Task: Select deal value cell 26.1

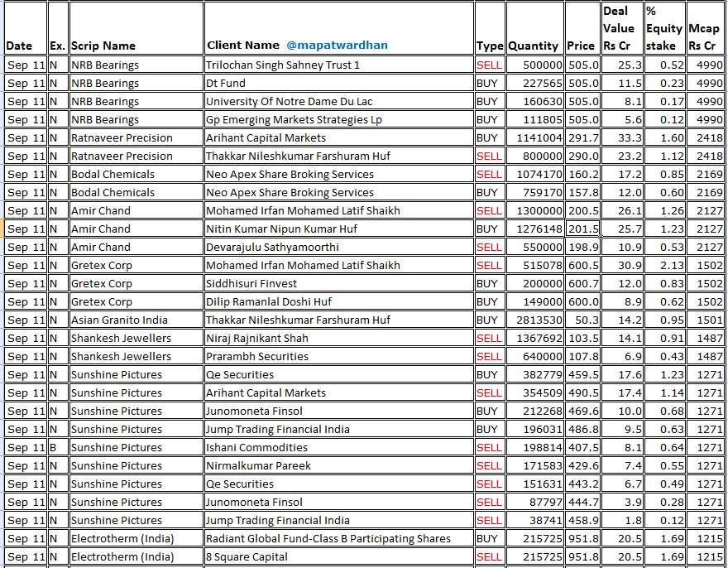Action: tap(622, 210)
